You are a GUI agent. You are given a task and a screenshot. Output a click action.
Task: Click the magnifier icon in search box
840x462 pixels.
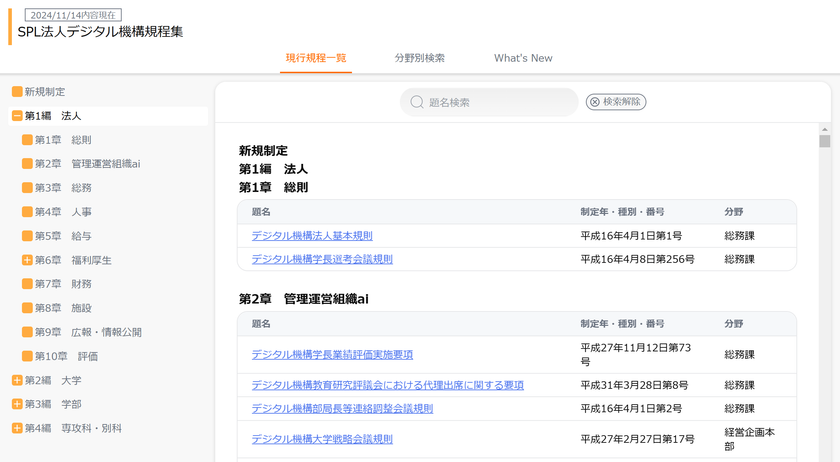pos(417,102)
